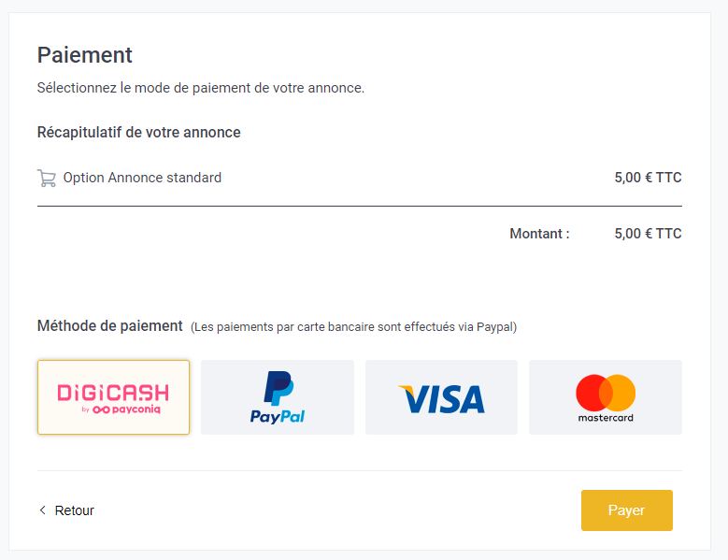The image size is (728, 560).
Task: Click the blue VISA wordmark logo
Action: point(441,399)
